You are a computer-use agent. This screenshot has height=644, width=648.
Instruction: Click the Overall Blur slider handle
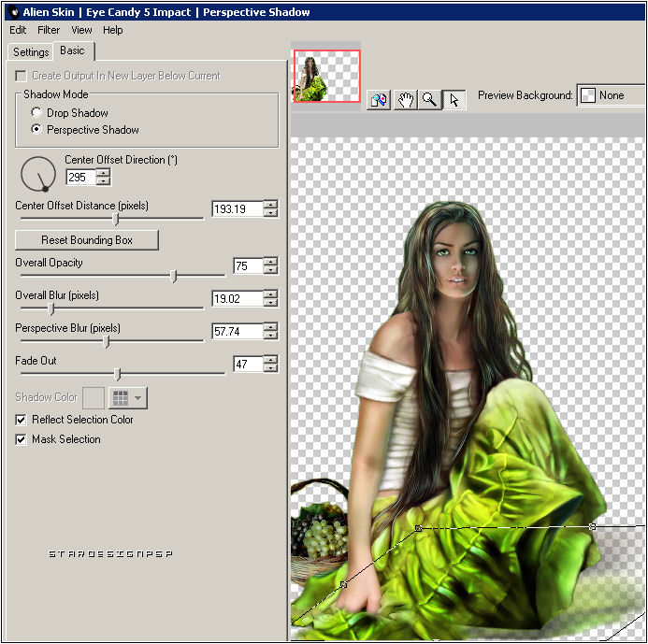tap(51, 308)
